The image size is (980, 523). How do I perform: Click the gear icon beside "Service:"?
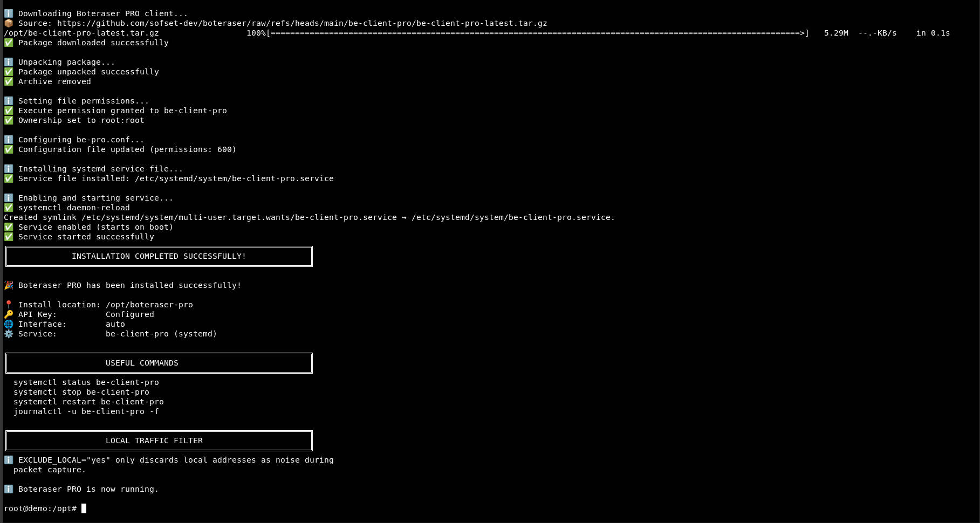[x=9, y=334]
